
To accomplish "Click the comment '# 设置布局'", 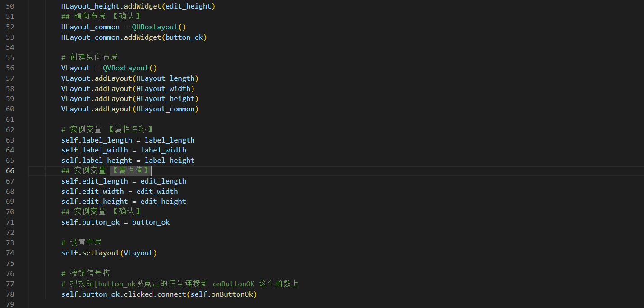I will (81, 243).
